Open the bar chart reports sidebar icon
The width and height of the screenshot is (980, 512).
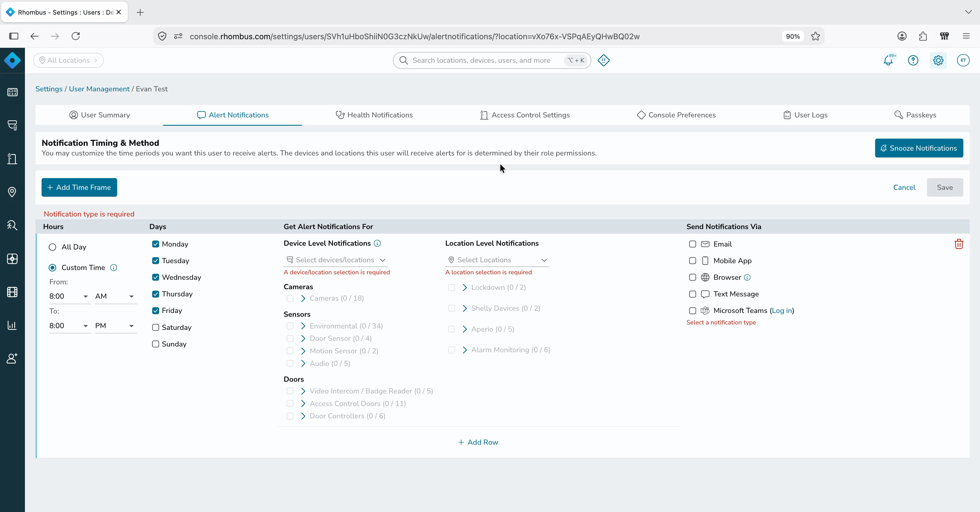tap(12, 325)
